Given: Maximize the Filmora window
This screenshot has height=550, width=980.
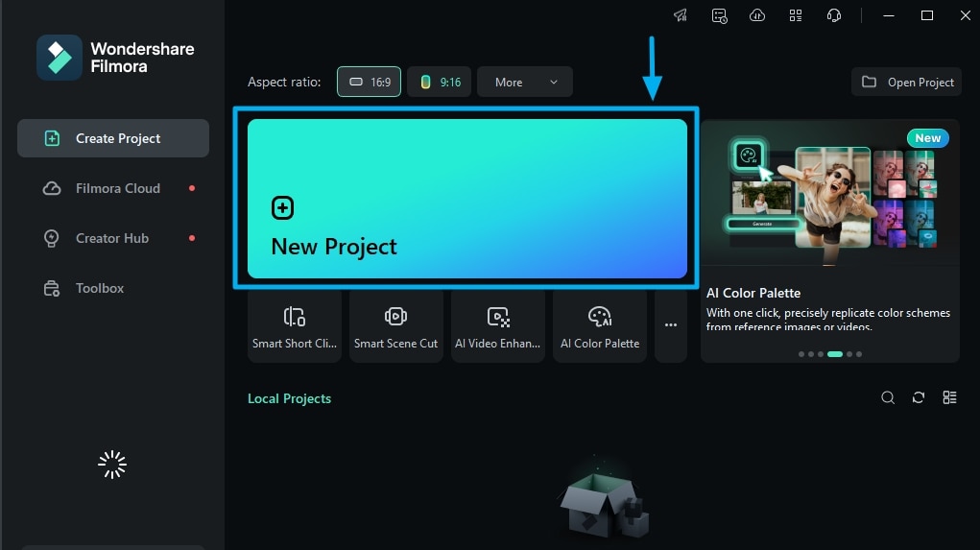Looking at the screenshot, I should 927,15.
